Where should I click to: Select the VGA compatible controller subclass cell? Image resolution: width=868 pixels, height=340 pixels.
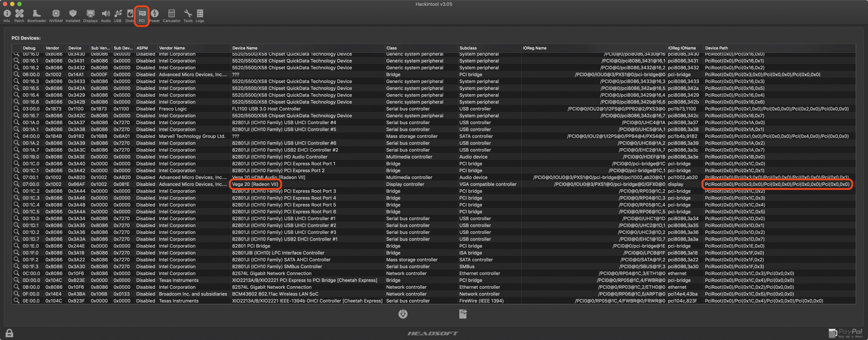click(x=488, y=184)
